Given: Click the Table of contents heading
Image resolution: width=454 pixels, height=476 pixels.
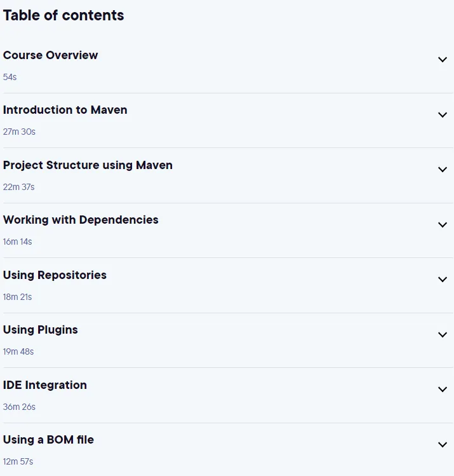Looking at the screenshot, I should [63, 15].
